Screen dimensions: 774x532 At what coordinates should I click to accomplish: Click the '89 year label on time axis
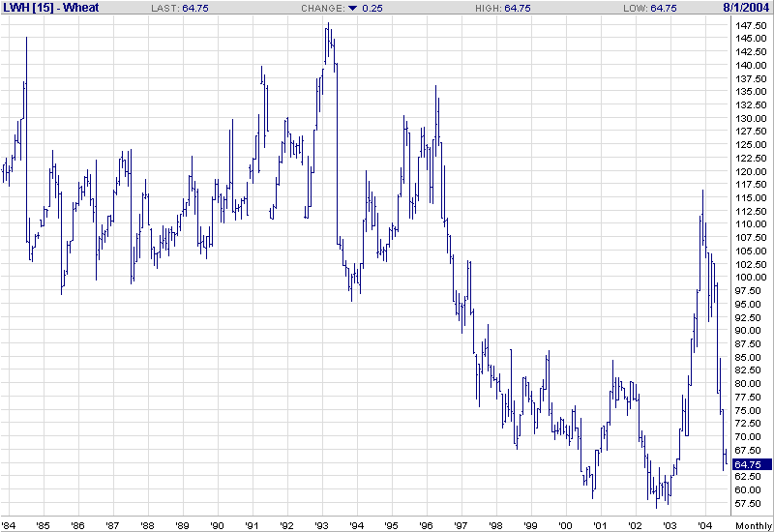click(x=183, y=525)
